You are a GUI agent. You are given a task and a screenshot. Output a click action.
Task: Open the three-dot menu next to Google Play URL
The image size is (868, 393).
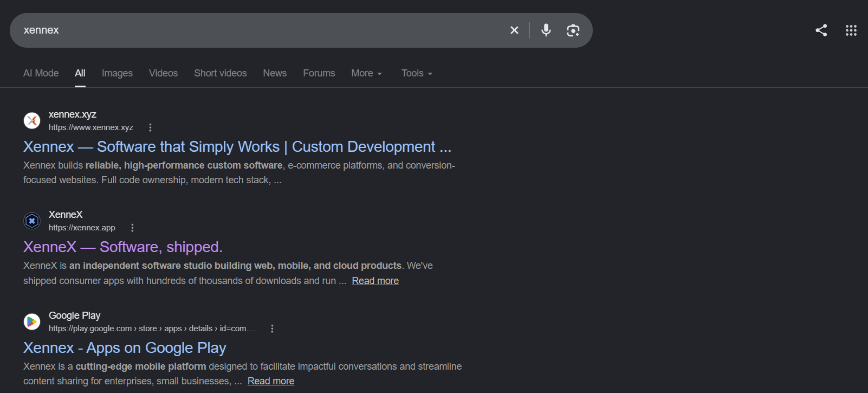pos(272,328)
